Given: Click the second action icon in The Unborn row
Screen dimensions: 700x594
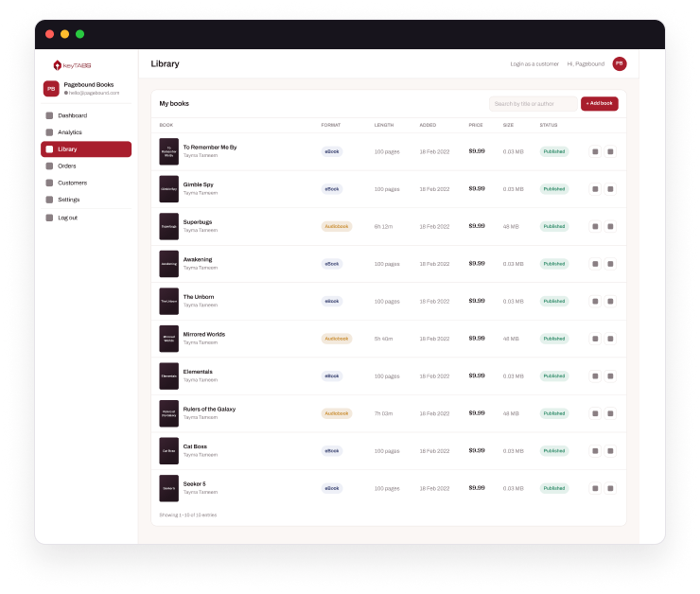Looking at the screenshot, I should (610, 301).
